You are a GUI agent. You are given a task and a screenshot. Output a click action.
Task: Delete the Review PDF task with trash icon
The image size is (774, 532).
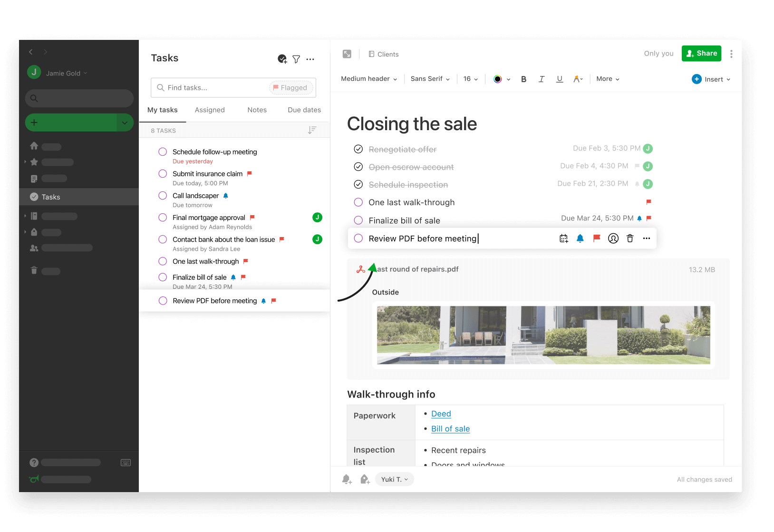coord(630,238)
